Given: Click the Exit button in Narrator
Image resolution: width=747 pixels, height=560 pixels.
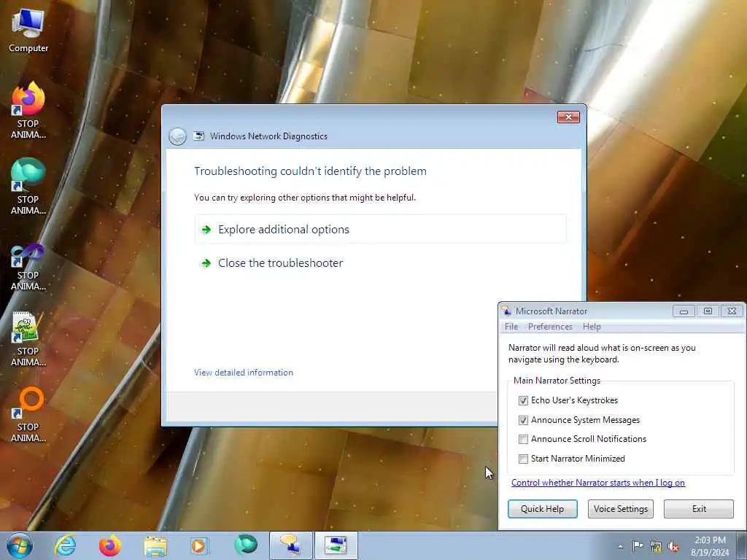Looking at the screenshot, I should tap(699, 508).
